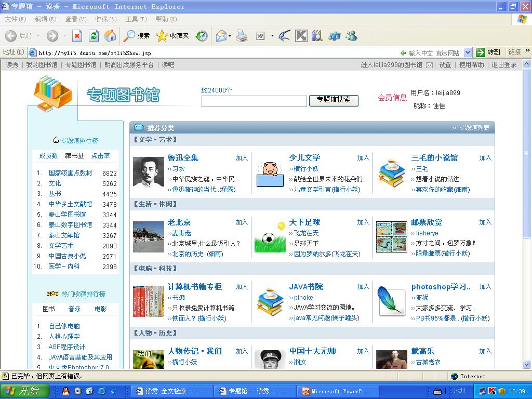
Task: Switch to Microsoft PowerPoint taskbar window
Action: 337,391
